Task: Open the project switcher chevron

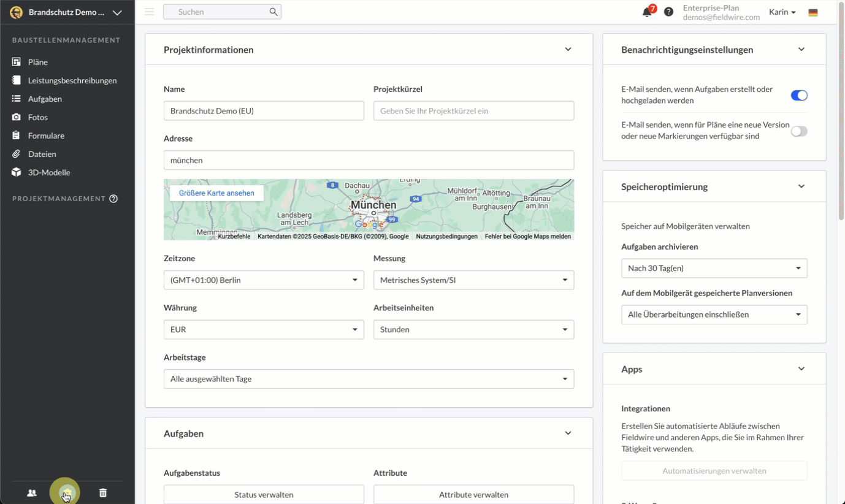Action: click(117, 12)
